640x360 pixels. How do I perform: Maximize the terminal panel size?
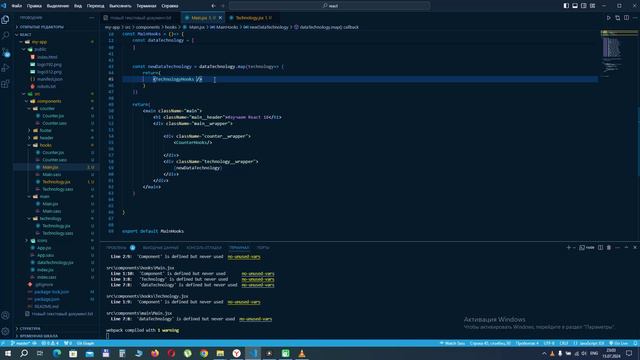pos(626,247)
